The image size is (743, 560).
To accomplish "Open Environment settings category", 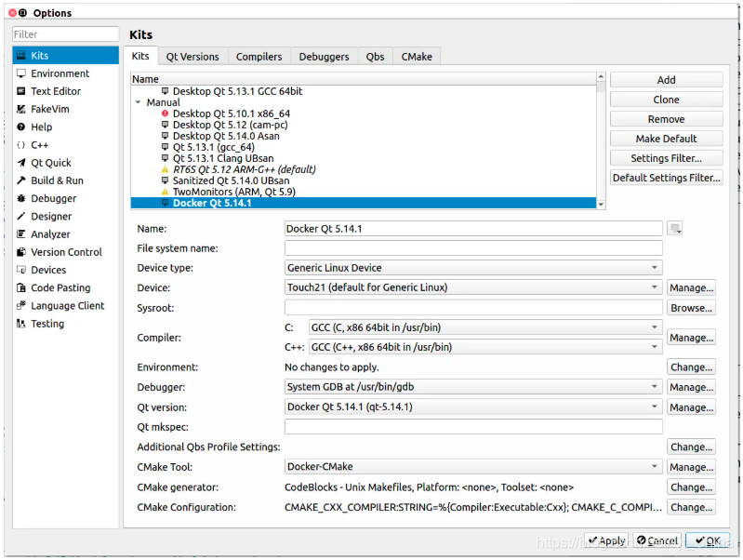I will (65, 73).
